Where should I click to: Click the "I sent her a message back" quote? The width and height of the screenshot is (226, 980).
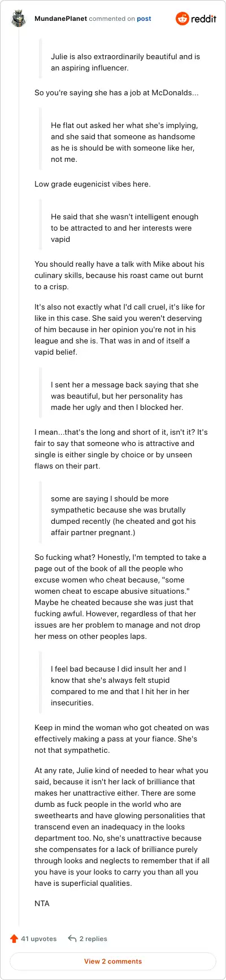coord(125,396)
